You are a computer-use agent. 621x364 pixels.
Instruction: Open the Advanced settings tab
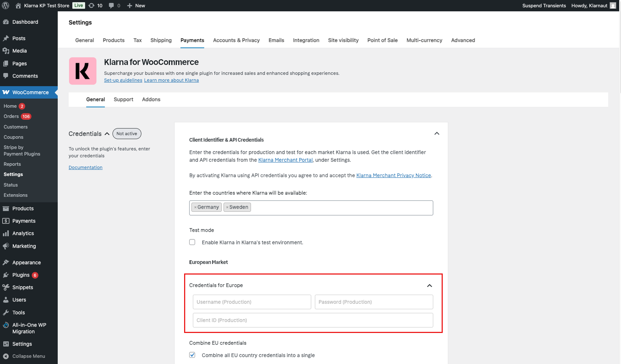pos(463,40)
